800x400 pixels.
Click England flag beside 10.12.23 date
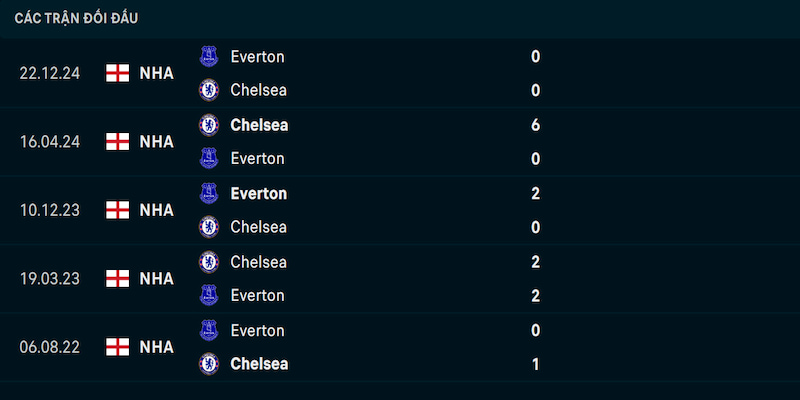pos(117,210)
